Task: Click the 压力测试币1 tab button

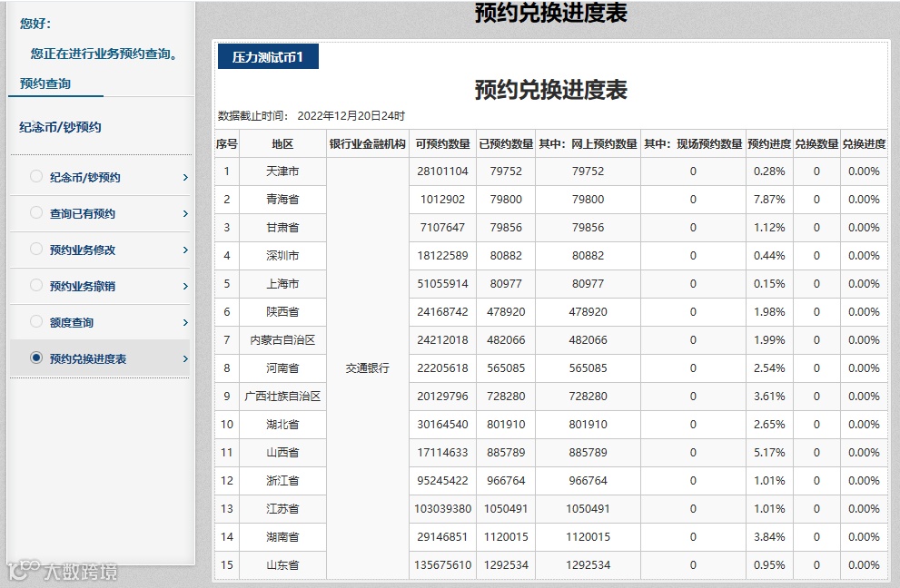Action: coord(268,57)
